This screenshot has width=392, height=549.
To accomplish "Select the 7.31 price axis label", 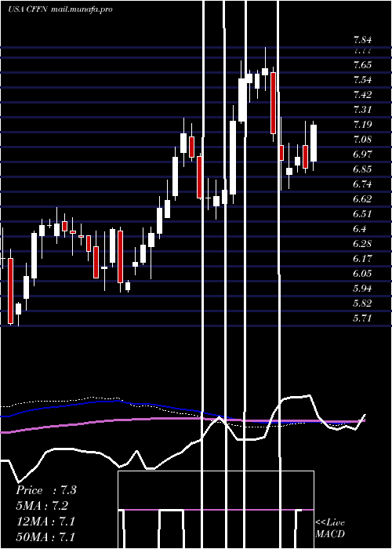I will (x=362, y=109).
